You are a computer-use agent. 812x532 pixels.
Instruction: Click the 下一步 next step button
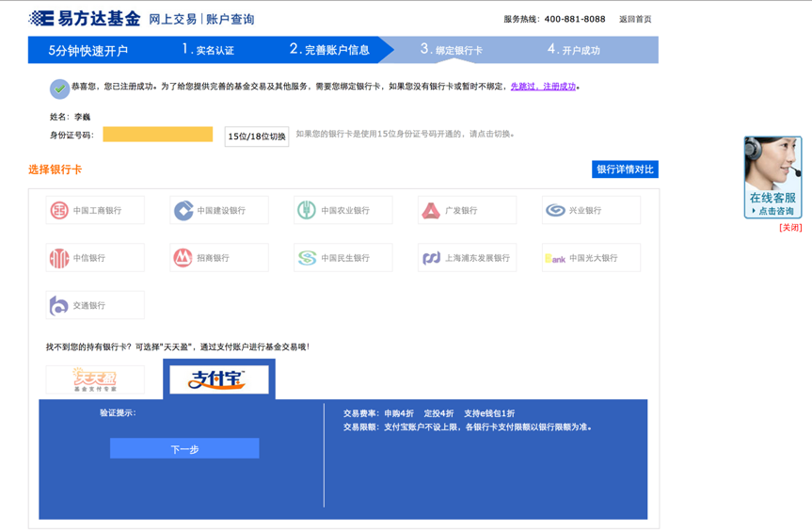coord(184,448)
